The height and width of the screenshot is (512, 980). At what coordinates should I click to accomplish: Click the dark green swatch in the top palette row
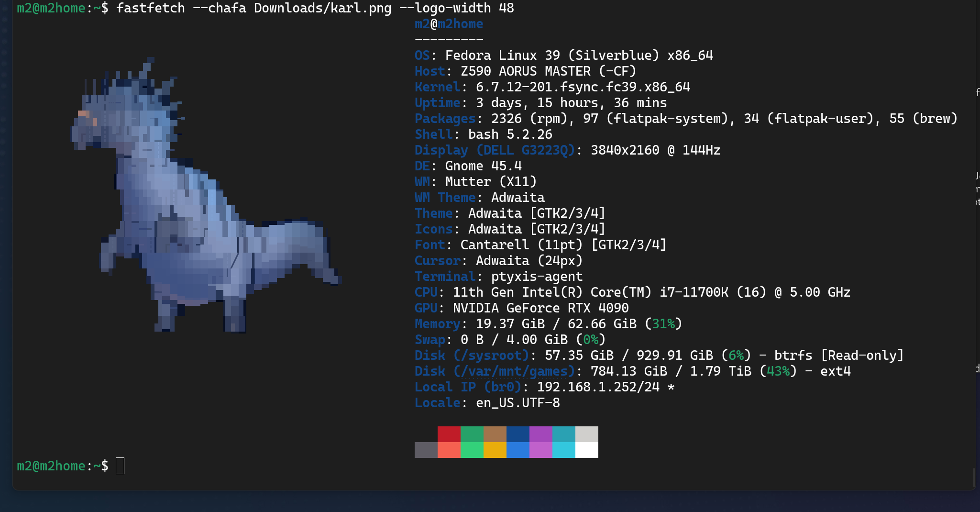point(472,434)
